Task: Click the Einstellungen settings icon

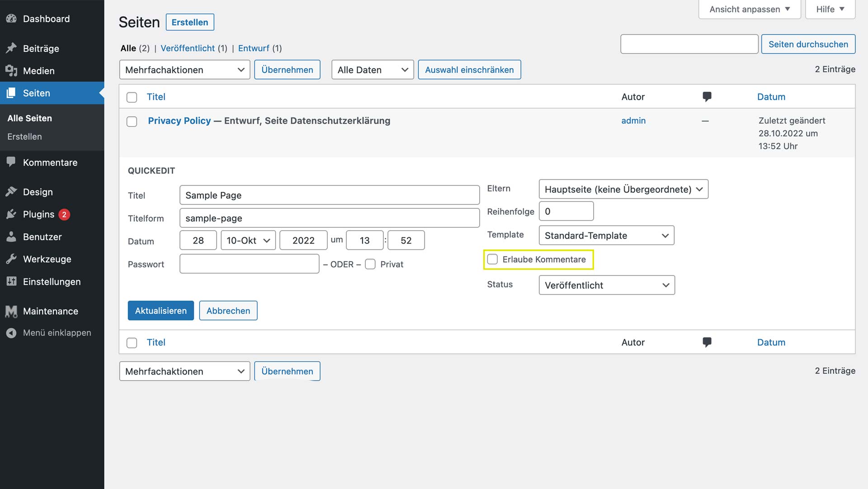Action: coord(11,282)
